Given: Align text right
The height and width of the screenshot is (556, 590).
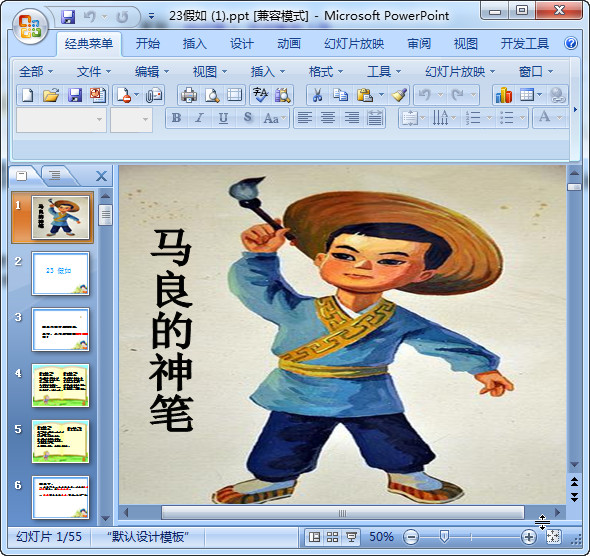Looking at the screenshot, I should pyautogui.click(x=351, y=118).
